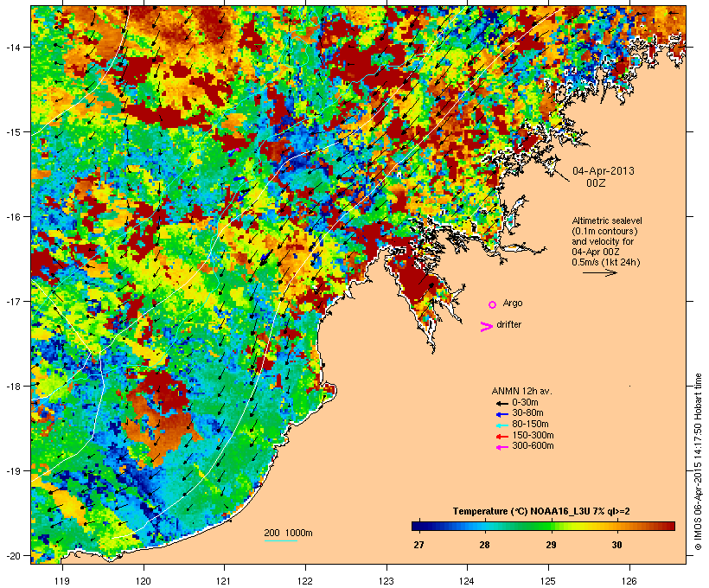Click the dark red 30+°C end of colorbar

point(670,526)
